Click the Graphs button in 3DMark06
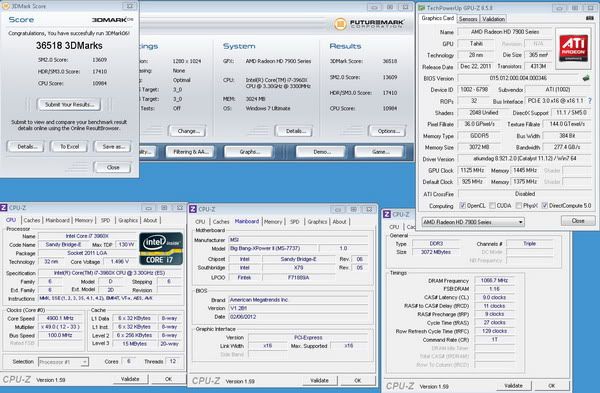 click(249, 152)
